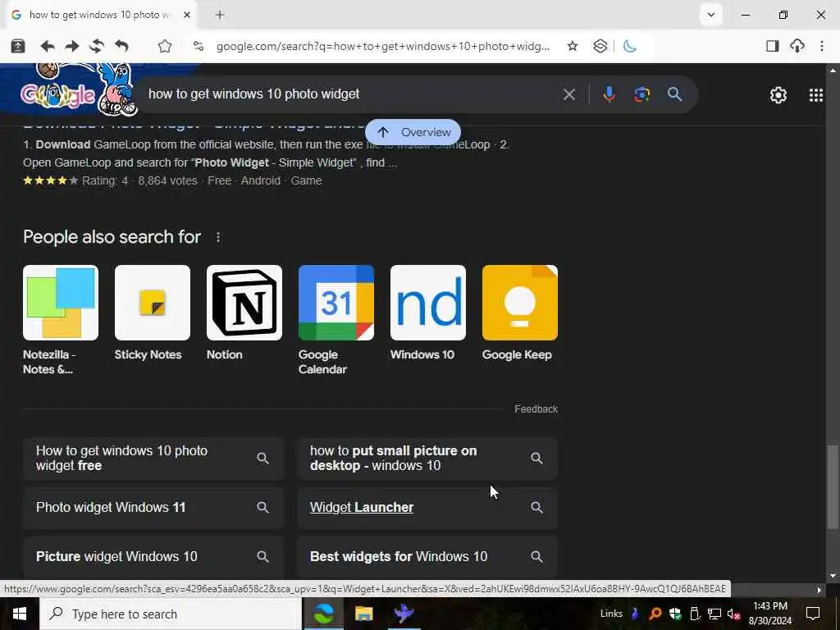
Task: Select the 'how to get windows 10 photo' tab
Action: (x=101, y=15)
